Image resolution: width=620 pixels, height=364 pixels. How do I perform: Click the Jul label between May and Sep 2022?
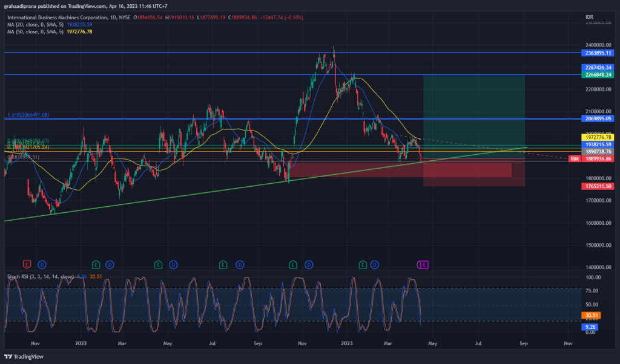pyautogui.click(x=212, y=343)
